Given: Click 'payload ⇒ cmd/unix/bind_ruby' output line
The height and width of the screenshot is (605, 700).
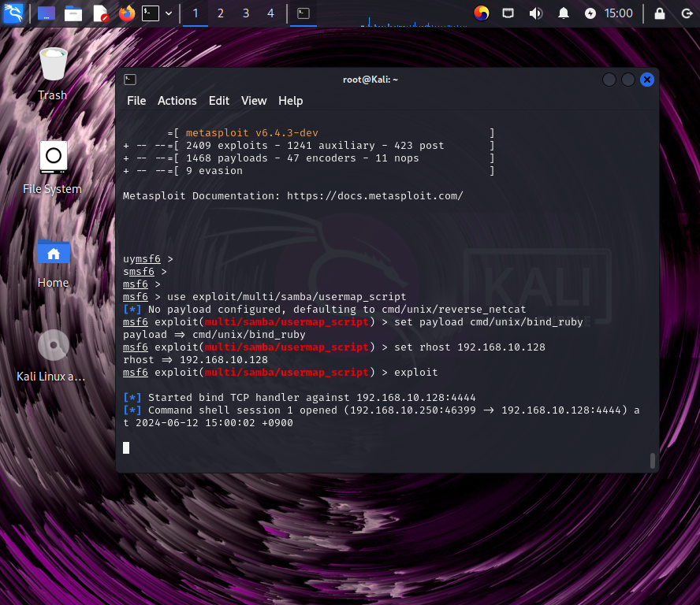Looking at the screenshot, I should (x=214, y=335).
